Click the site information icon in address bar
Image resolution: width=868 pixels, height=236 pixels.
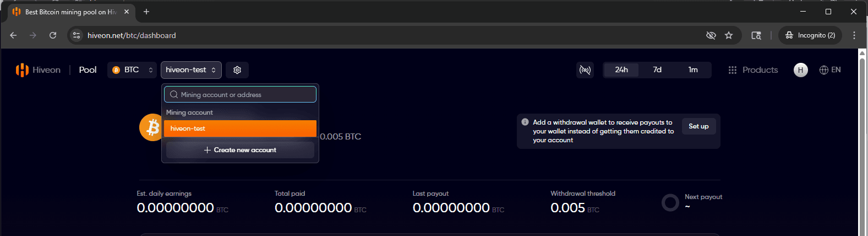coord(77,35)
